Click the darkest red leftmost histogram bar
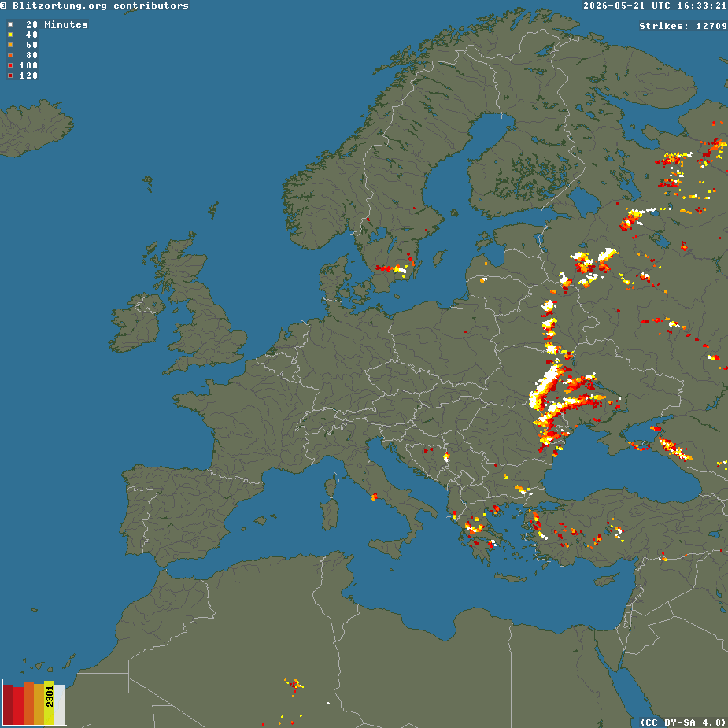The width and height of the screenshot is (728, 728). pos(9,705)
